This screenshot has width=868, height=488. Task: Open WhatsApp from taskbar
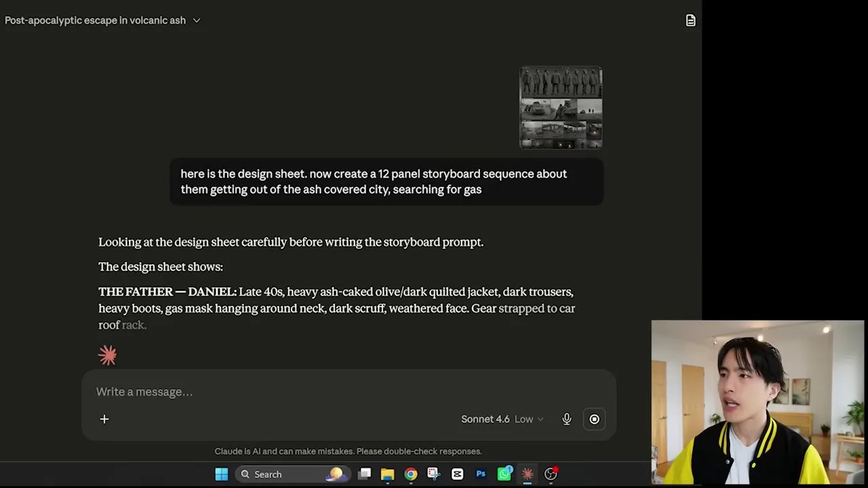click(x=504, y=474)
